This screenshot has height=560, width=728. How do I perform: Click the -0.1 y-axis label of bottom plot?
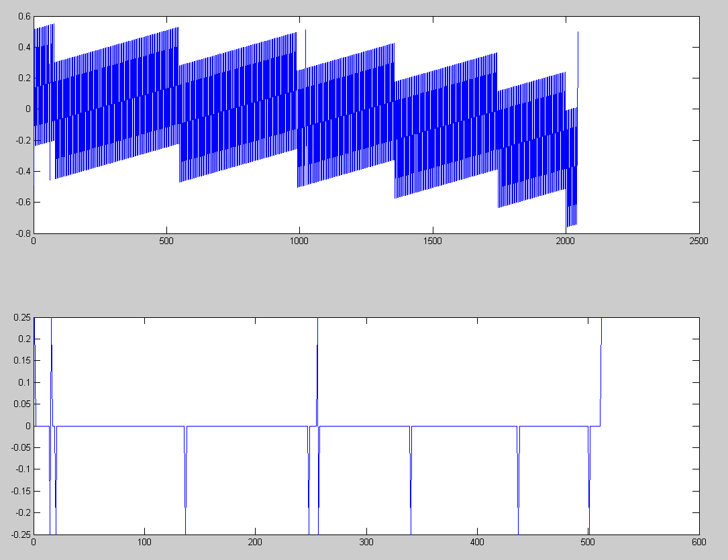tap(21, 469)
